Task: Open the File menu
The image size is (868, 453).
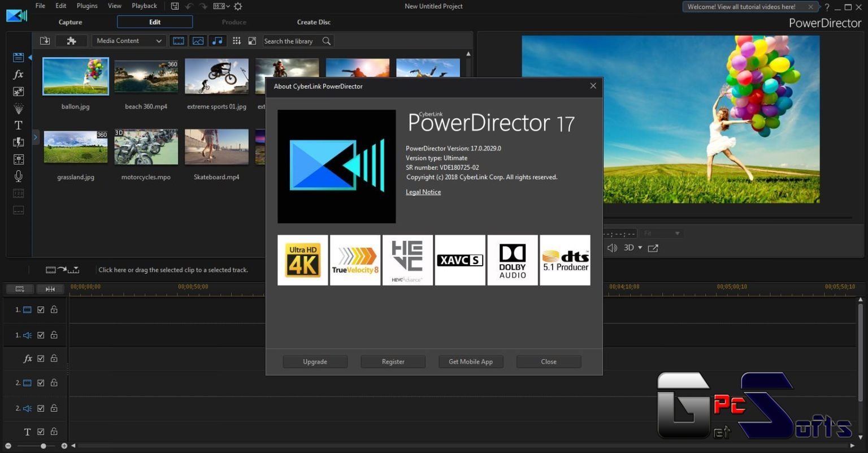Action: 40,6
